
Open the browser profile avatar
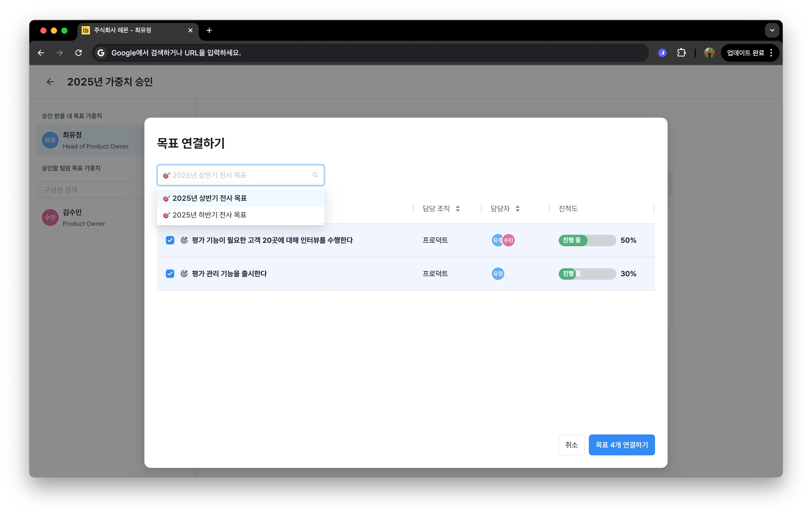[709, 53]
